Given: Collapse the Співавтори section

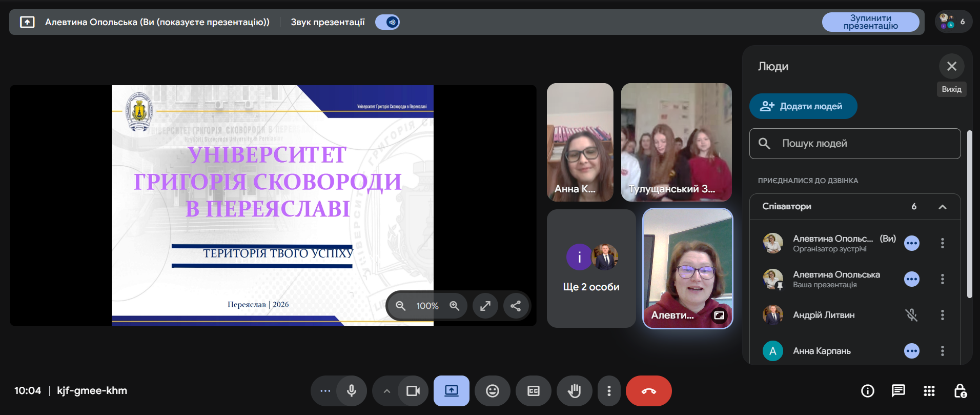Looking at the screenshot, I should (942, 207).
